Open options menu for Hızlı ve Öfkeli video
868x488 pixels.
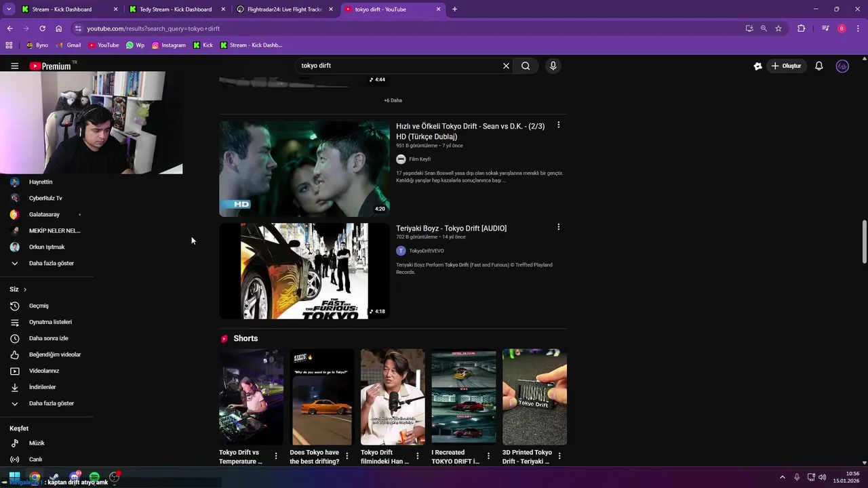[559, 125]
